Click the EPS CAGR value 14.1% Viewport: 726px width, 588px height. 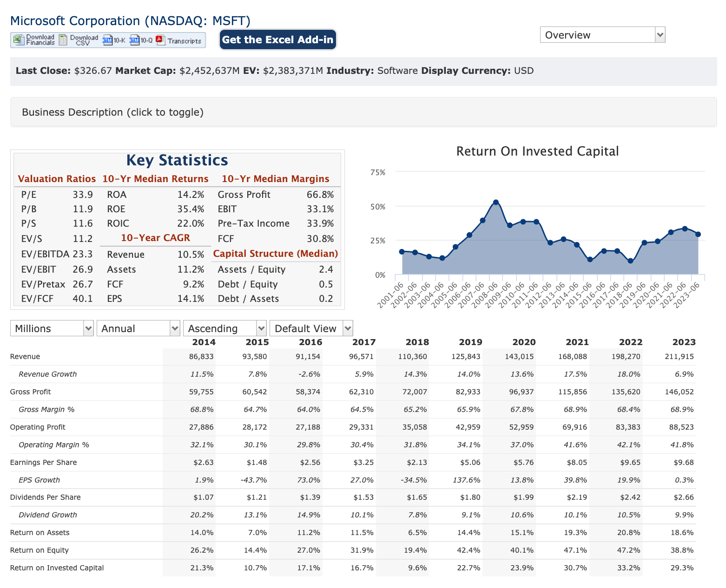[191, 299]
